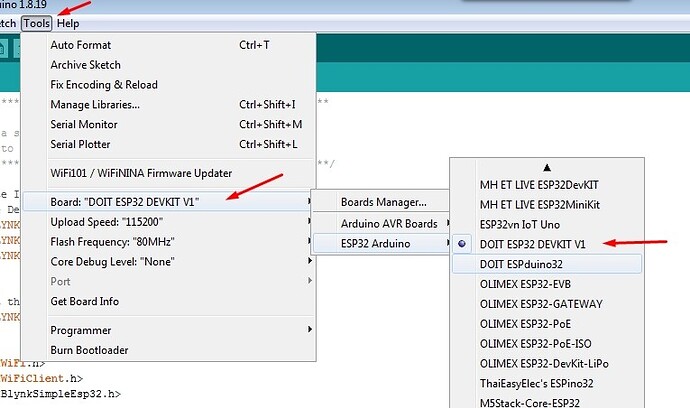Select MH ET LIVE ESP32DevKIT board
690x408 pixels.
(x=547, y=185)
